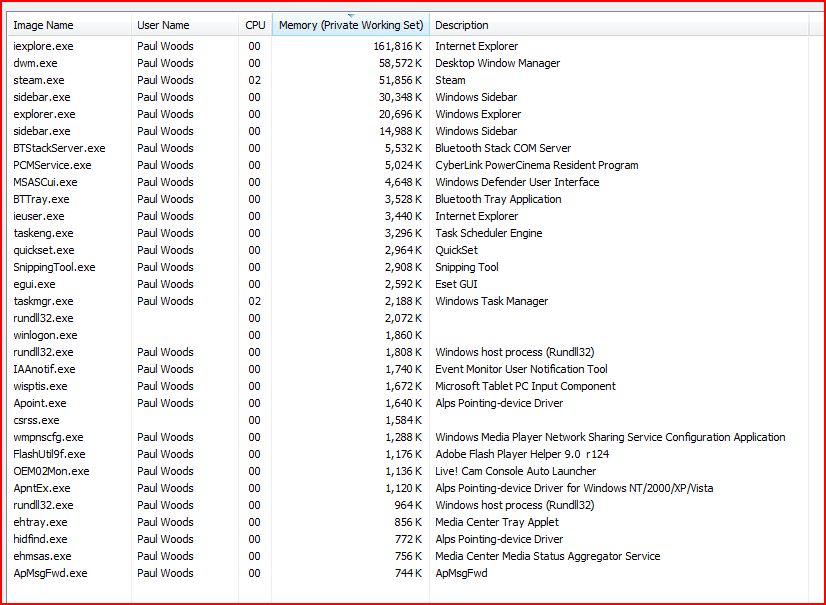Click the Steam description cell

[x=450, y=80]
